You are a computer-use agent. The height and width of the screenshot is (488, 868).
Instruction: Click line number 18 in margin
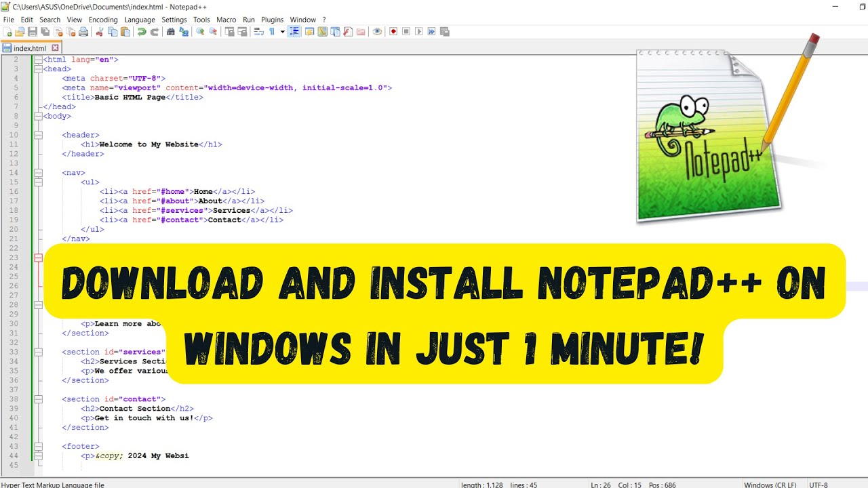(x=15, y=211)
